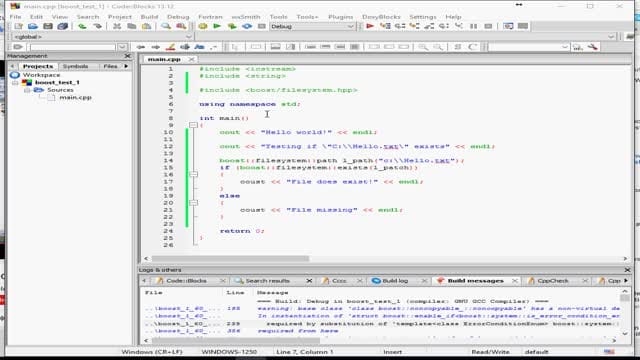
Task: Click the Run to cursor debug icon
Action: 385,26
